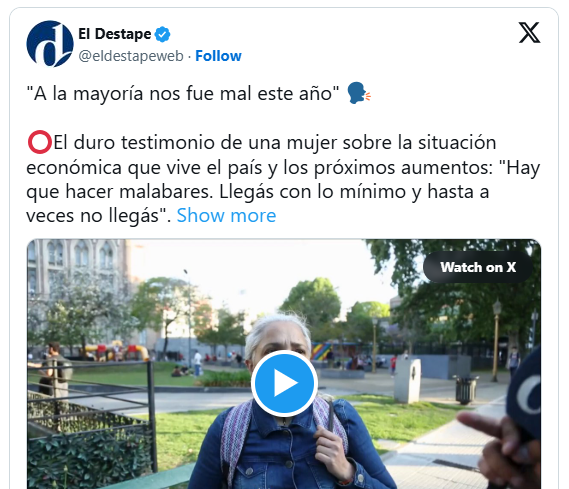
Task: Follow the eldestapeweb account
Action: point(218,56)
